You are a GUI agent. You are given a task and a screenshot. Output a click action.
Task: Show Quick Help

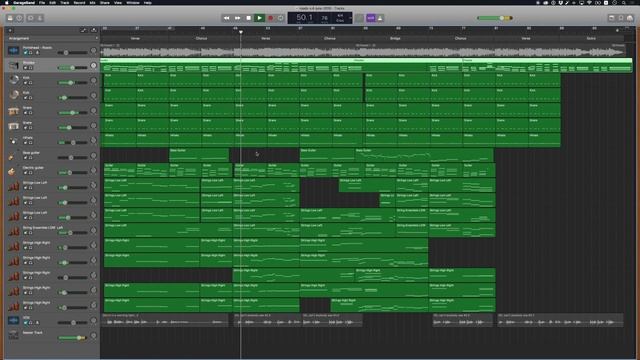point(19,18)
